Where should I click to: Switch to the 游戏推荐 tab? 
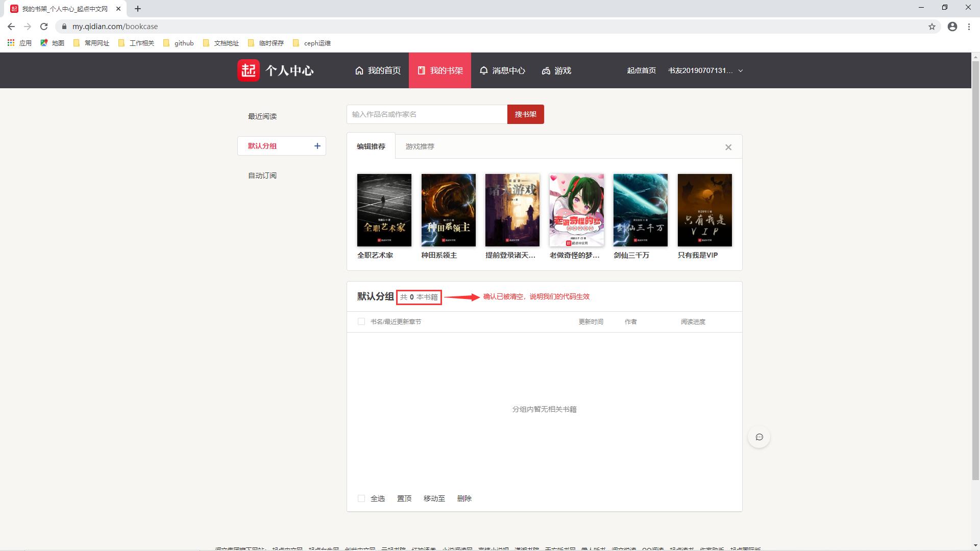420,146
